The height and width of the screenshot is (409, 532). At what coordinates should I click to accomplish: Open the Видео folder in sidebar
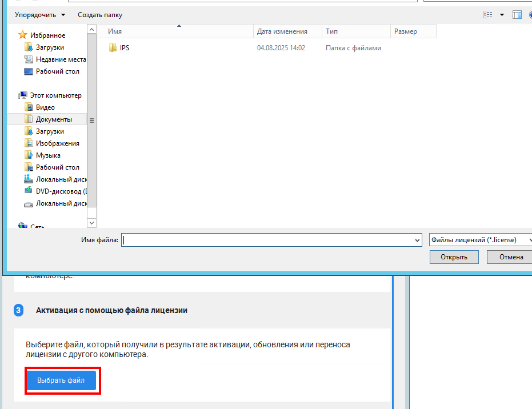coord(45,107)
